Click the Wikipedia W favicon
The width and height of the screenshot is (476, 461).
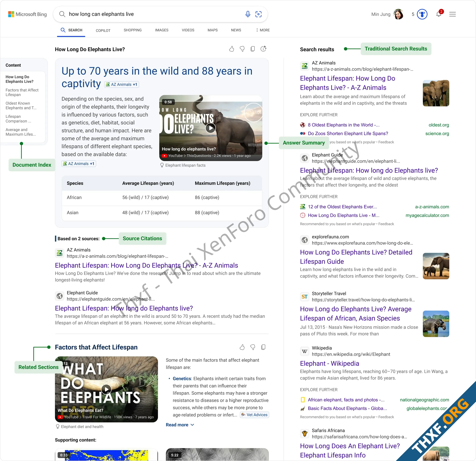[x=305, y=351]
